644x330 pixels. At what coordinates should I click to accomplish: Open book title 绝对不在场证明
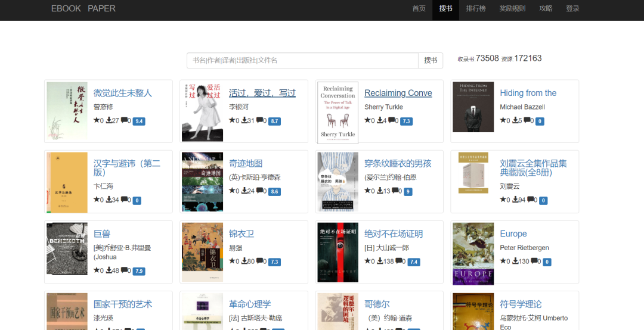394,234
